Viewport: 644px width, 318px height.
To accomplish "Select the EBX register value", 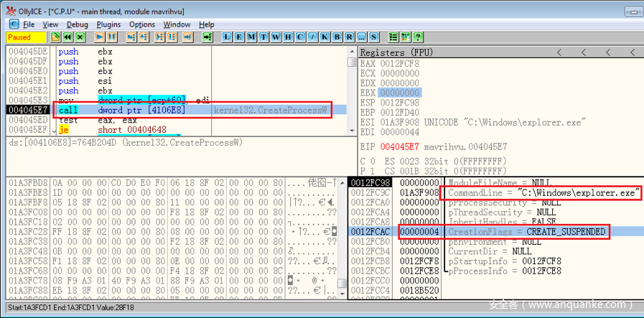I will (x=399, y=93).
